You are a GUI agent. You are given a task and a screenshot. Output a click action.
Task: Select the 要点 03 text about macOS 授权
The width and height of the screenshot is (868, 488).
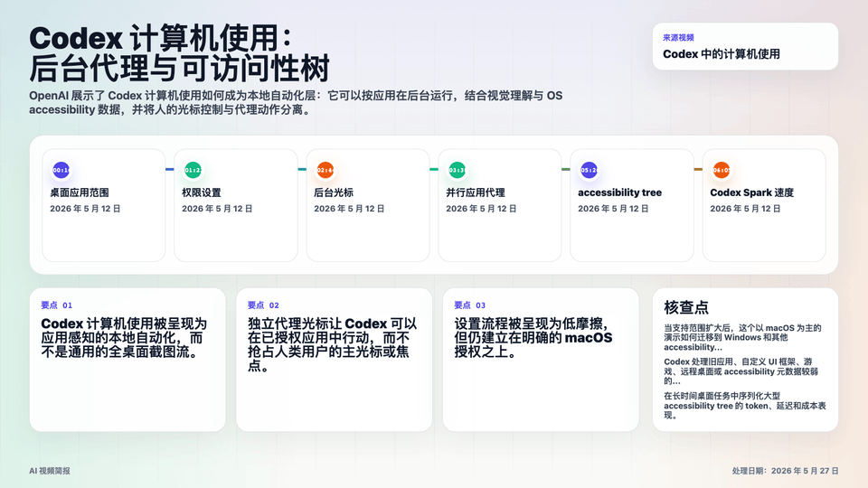(x=533, y=337)
